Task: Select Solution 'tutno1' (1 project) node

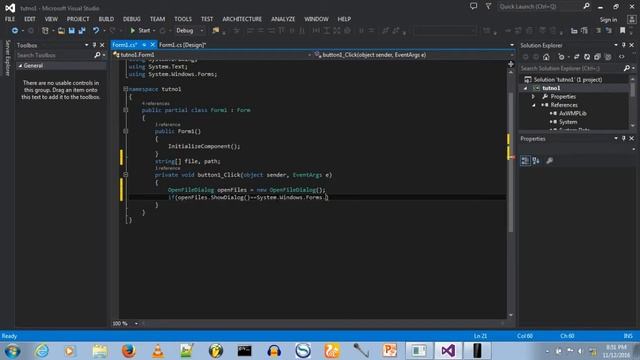Action: pos(568,80)
